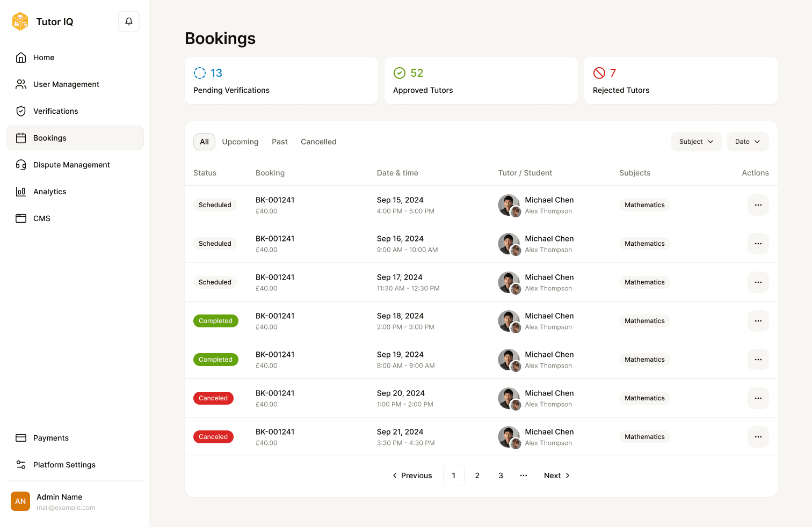Open Platform Settings
Image resolution: width=812 pixels, height=527 pixels.
tap(75, 465)
